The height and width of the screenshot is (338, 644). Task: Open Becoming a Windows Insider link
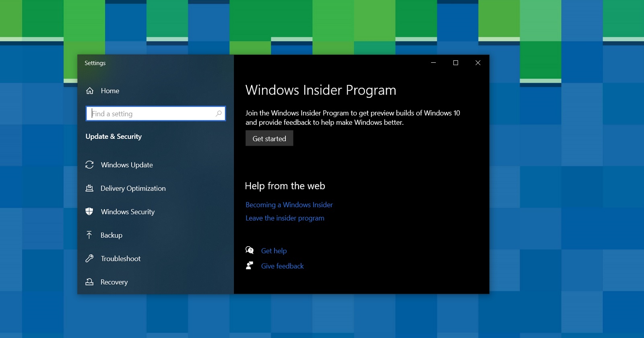[x=289, y=205]
